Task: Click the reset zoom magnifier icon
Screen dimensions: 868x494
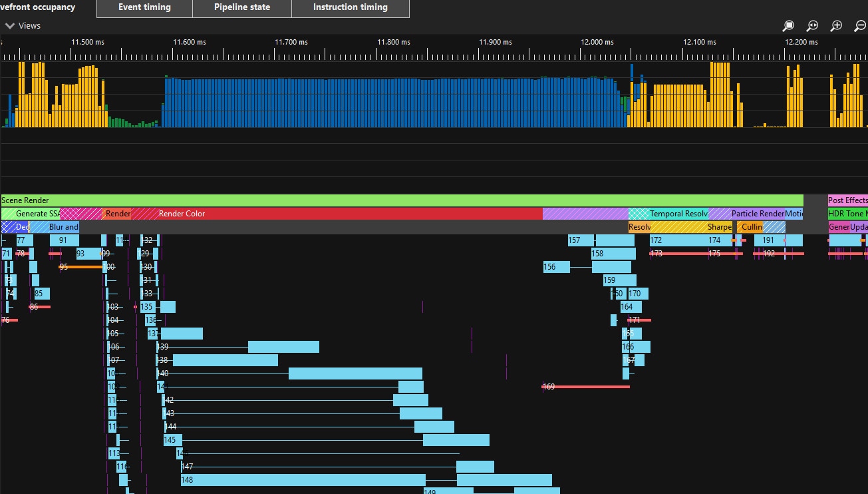Action: 812,25
